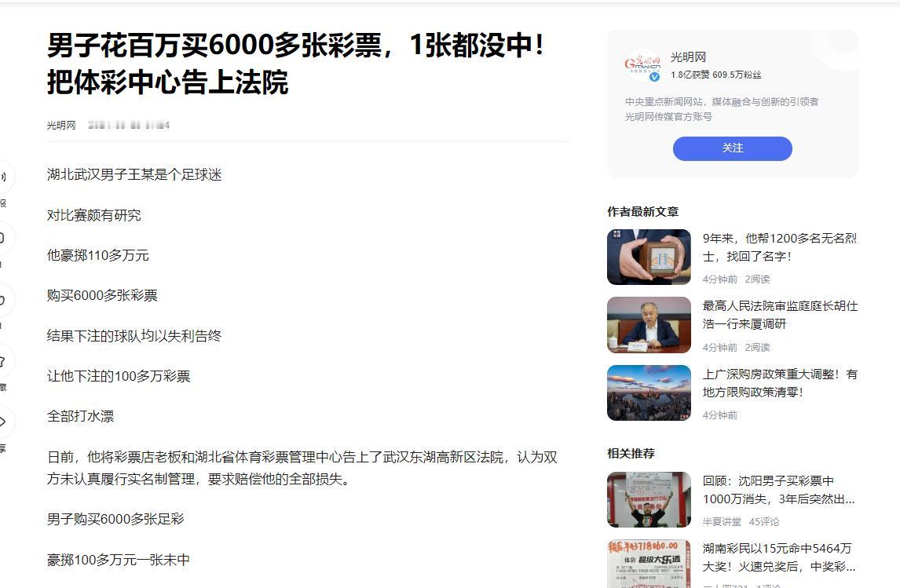Click thumbnail of hands holding a box
The width and height of the screenshot is (900, 588).
(x=649, y=257)
